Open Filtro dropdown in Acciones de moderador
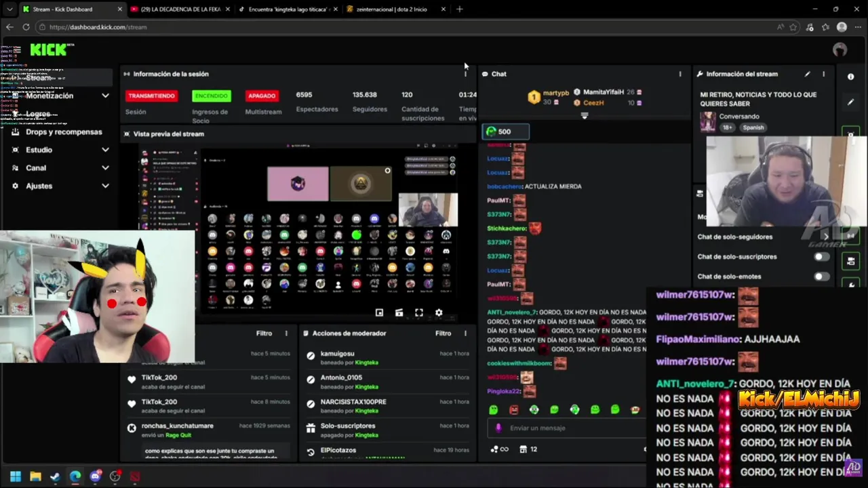The width and height of the screenshot is (868, 488). [x=443, y=333]
